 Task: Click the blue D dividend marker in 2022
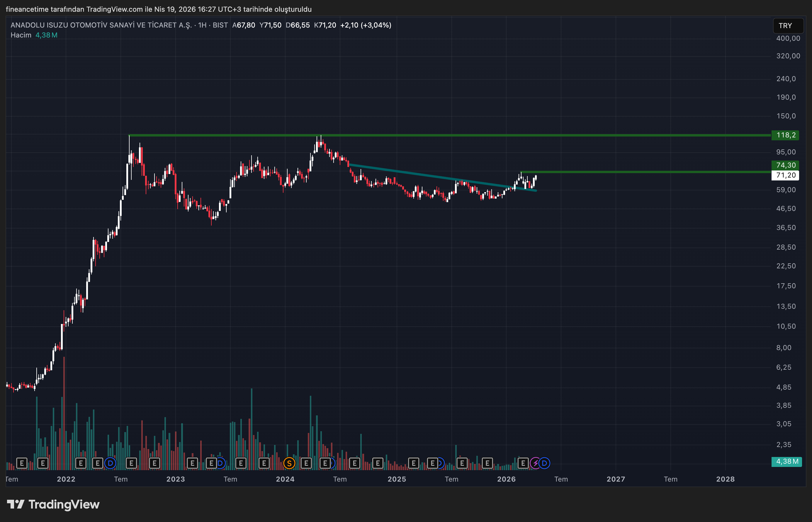pos(110,463)
